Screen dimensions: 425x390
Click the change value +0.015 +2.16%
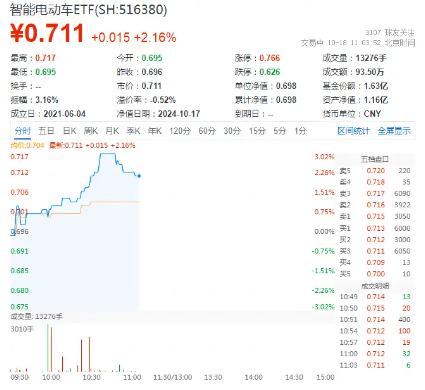(x=134, y=37)
